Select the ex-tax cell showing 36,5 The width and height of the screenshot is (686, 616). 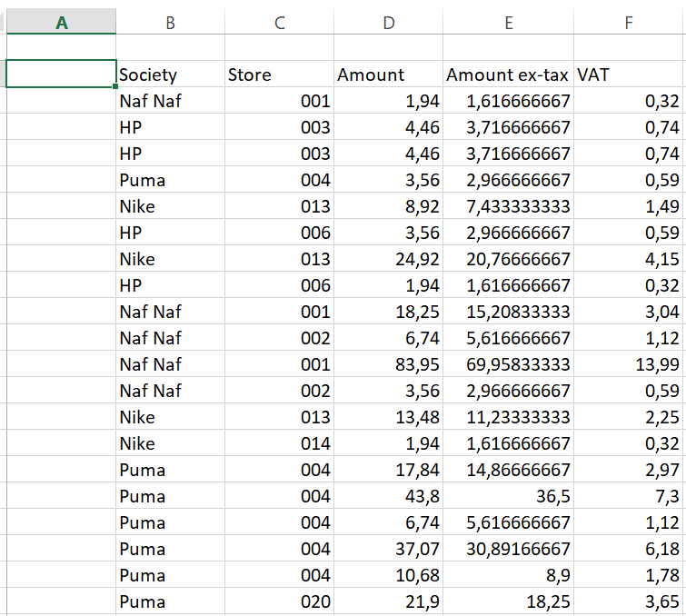508,496
